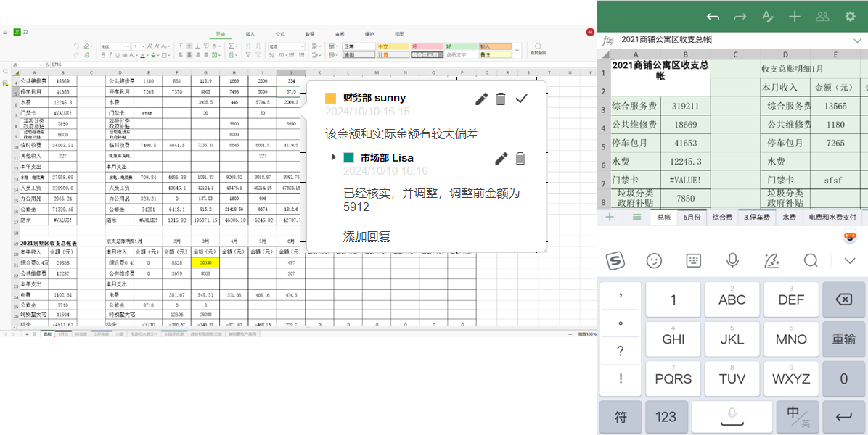Click the undo arrow in the mobile app header

tap(713, 17)
